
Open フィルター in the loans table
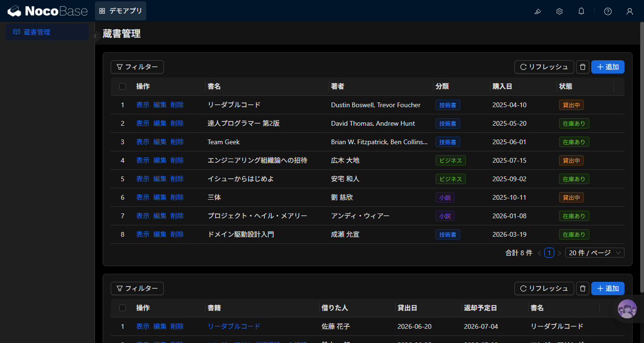pyautogui.click(x=137, y=288)
